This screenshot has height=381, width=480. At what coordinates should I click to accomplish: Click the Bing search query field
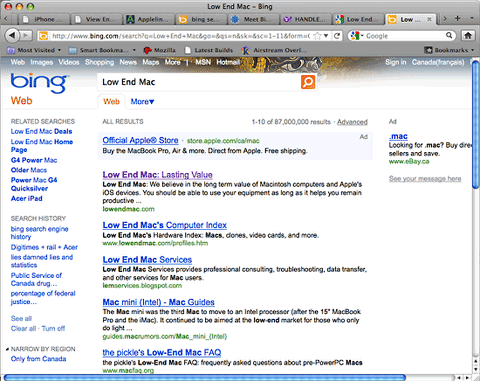(199, 82)
